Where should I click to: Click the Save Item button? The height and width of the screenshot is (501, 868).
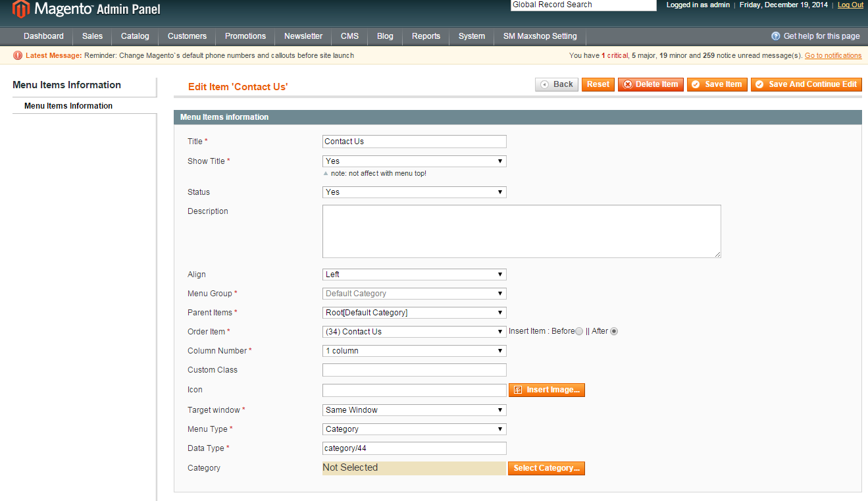(x=717, y=84)
